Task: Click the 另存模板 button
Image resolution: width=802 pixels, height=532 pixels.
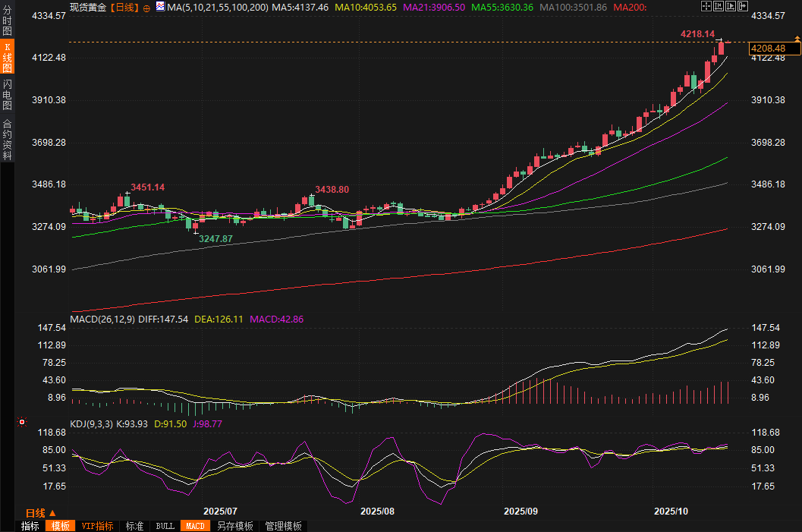Action: [234, 526]
